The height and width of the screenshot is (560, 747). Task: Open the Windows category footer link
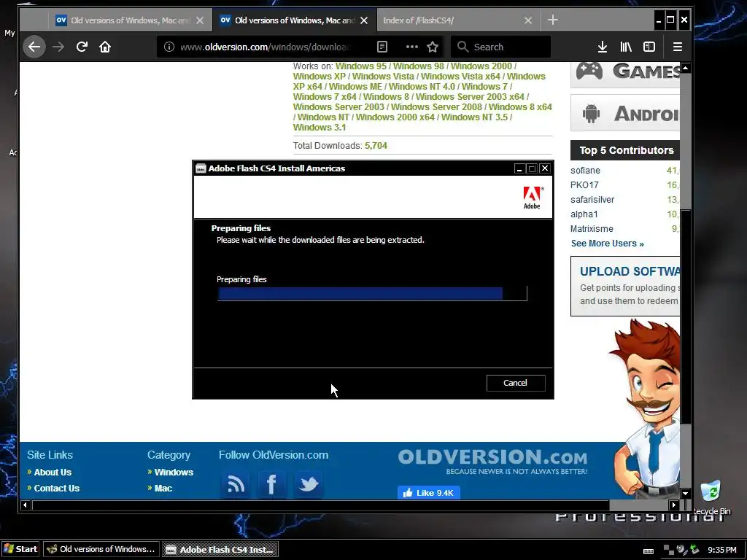point(174,472)
